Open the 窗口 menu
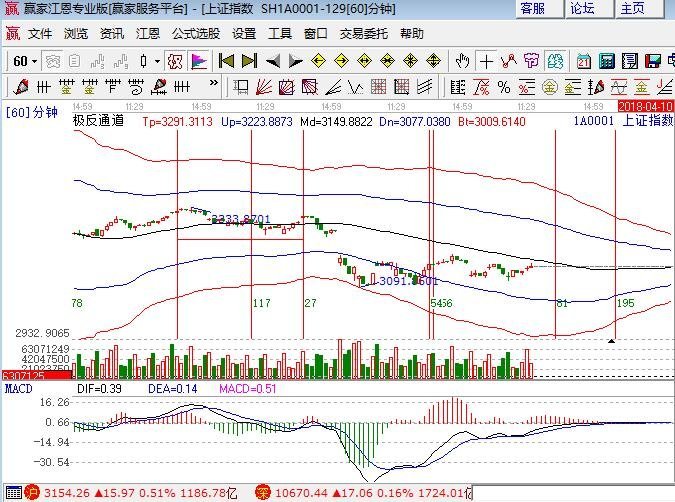 (316, 34)
